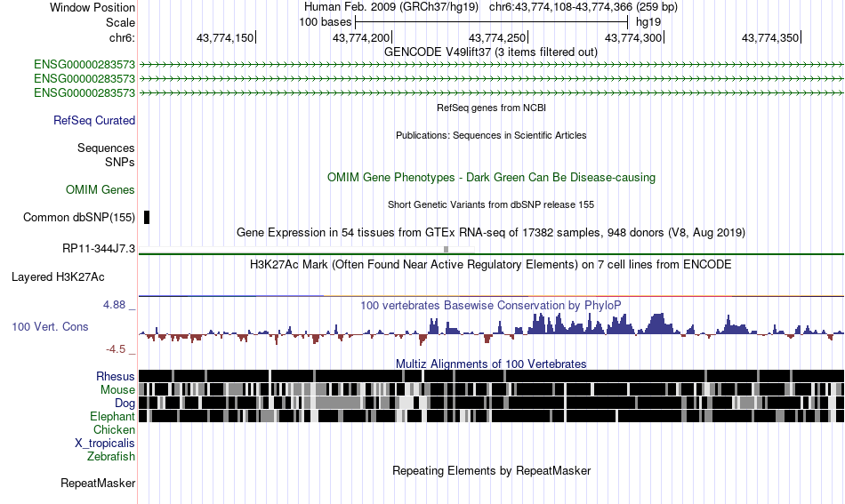845x504 pixels.
Task: Open the GENCODE V49lift37 track title
Action: [490, 52]
